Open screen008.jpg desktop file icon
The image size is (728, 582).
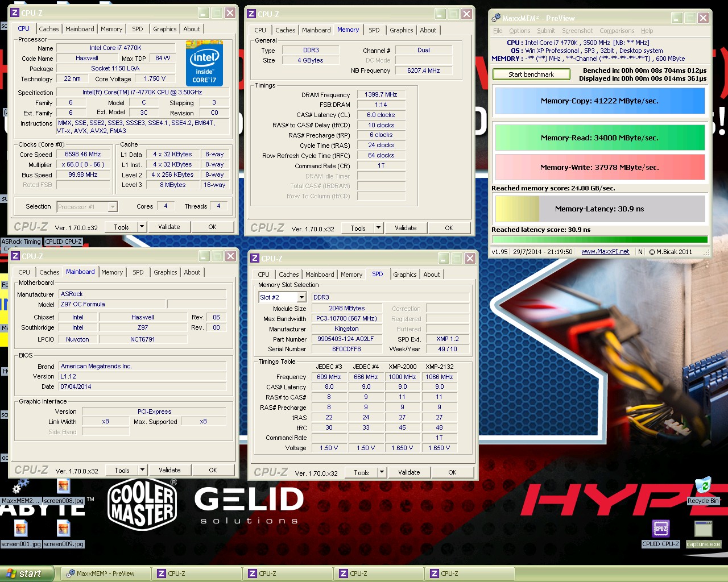pyautogui.click(x=63, y=486)
